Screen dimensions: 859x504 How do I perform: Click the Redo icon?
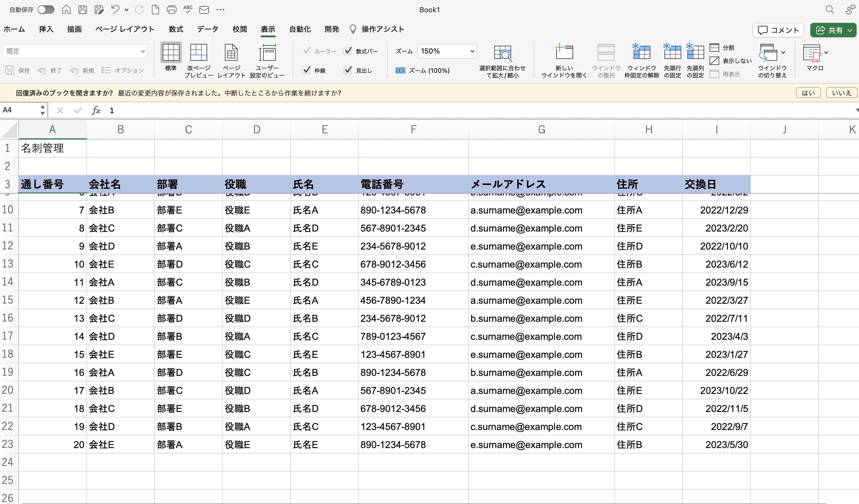coord(139,10)
